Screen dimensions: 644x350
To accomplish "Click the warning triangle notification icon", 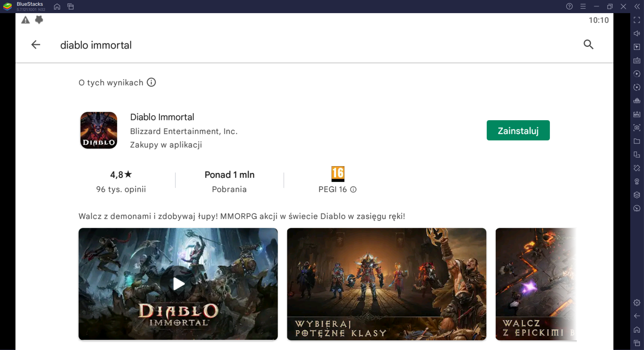I will click(x=26, y=20).
